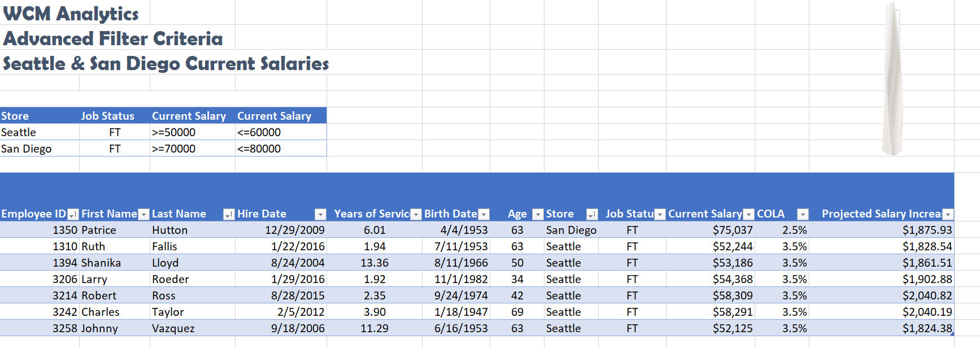Select first name cell 'Shanika'
This screenshot has width=980, height=348.
(115, 263)
